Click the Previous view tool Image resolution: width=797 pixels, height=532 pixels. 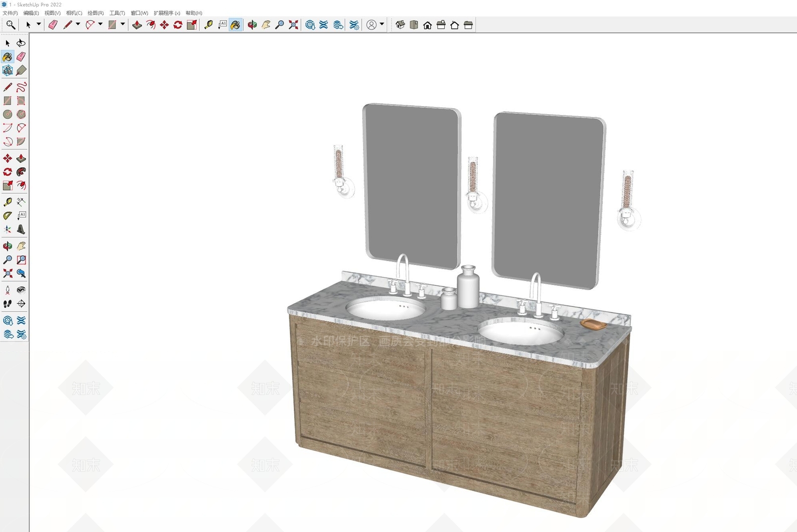click(21, 273)
